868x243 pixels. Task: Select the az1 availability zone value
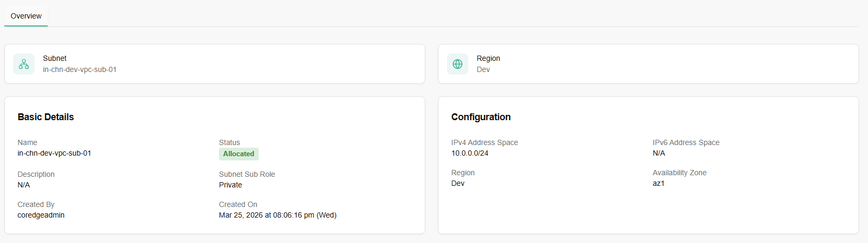pyautogui.click(x=659, y=183)
